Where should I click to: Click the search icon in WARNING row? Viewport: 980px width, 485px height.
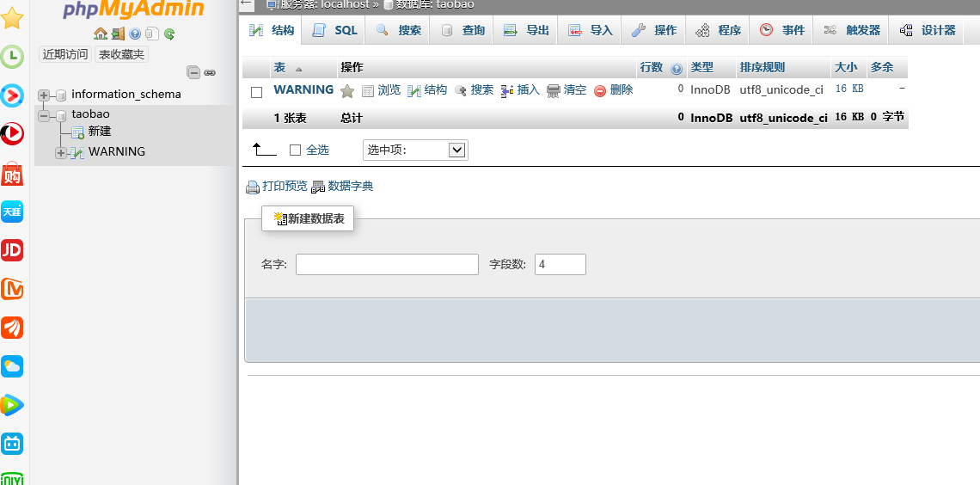click(x=461, y=91)
